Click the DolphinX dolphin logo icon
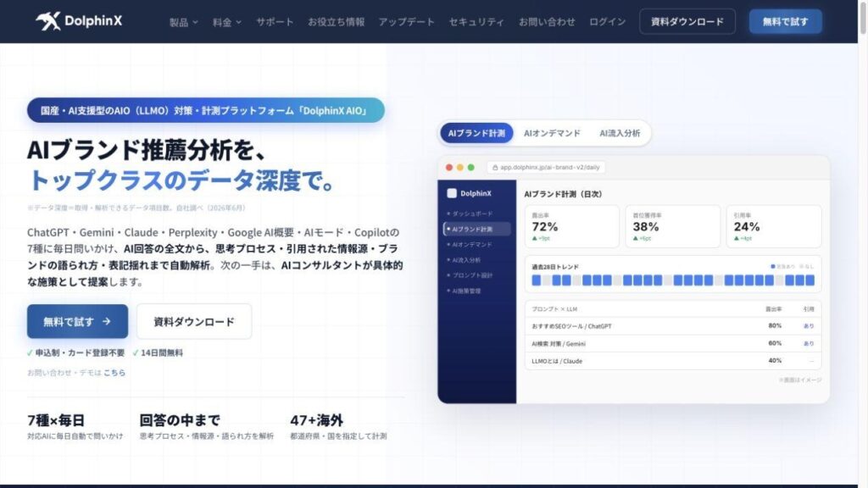 coord(48,21)
